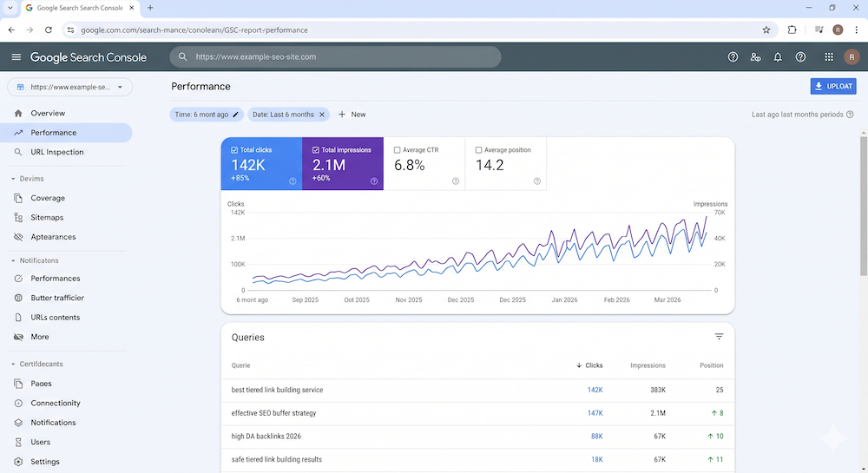This screenshot has height=473, width=868.
Task: Sort by the Impressions column header
Action: (x=648, y=365)
